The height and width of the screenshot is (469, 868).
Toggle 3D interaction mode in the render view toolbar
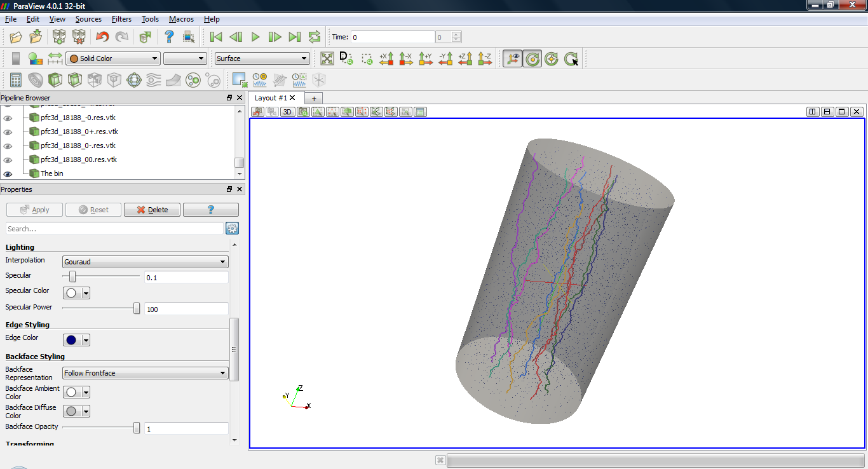(x=287, y=111)
